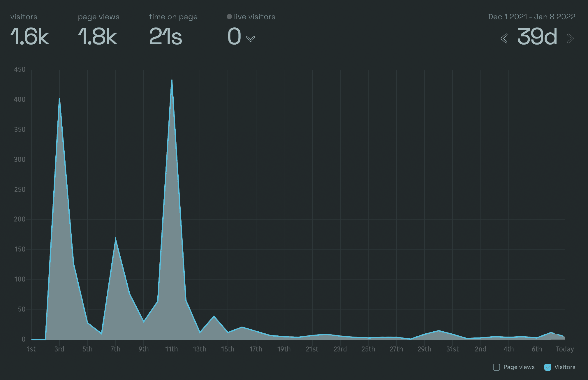The width and height of the screenshot is (588, 380).
Task: Click the '15th' x-axis label
Action: [x=228, y=349]
